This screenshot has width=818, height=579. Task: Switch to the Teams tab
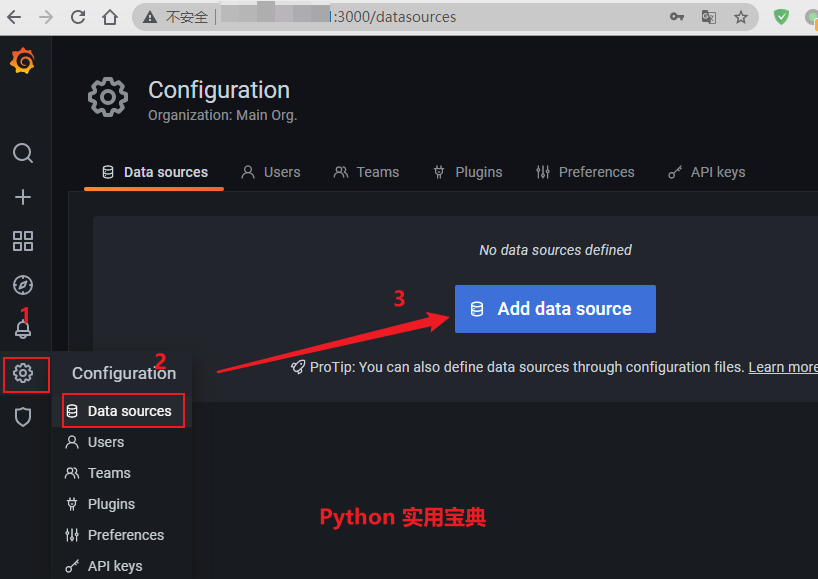coord(366,172)
